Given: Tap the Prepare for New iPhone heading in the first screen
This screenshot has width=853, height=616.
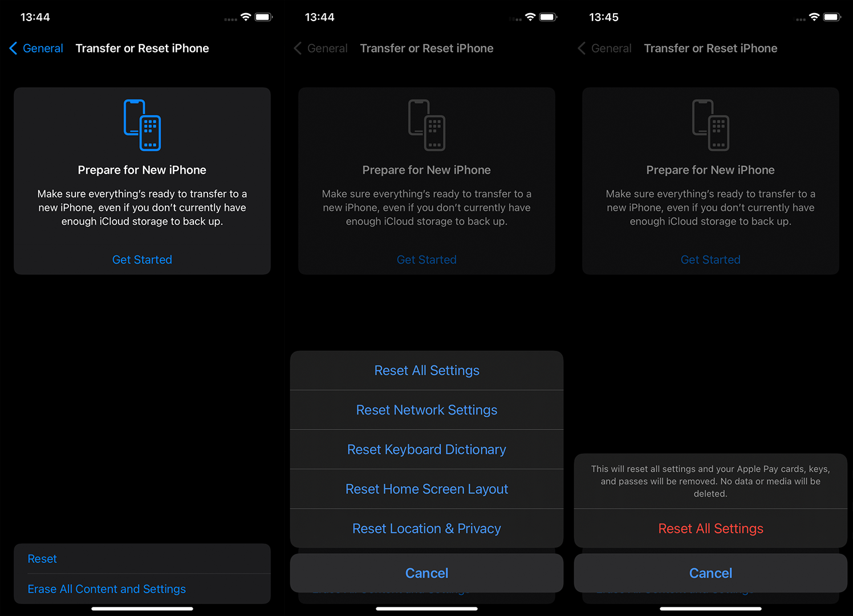Looking at the screenshot, I should pyautogui.click(x=142, y=170).
